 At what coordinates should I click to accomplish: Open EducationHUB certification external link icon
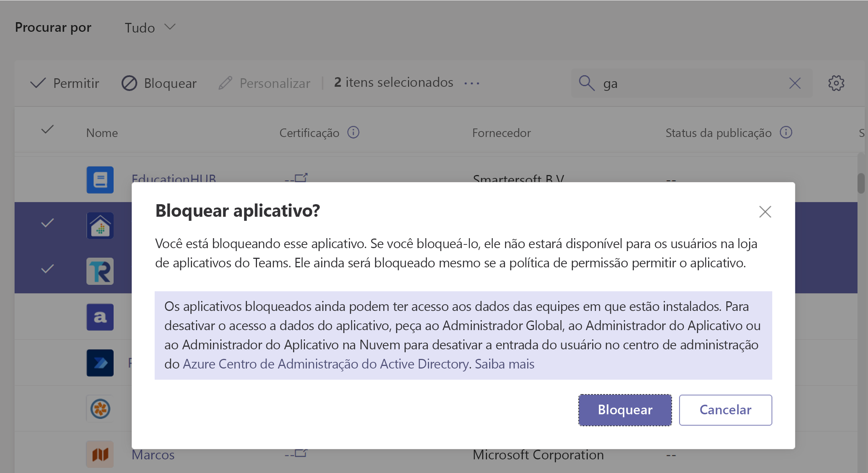click(x=301, y=178)
